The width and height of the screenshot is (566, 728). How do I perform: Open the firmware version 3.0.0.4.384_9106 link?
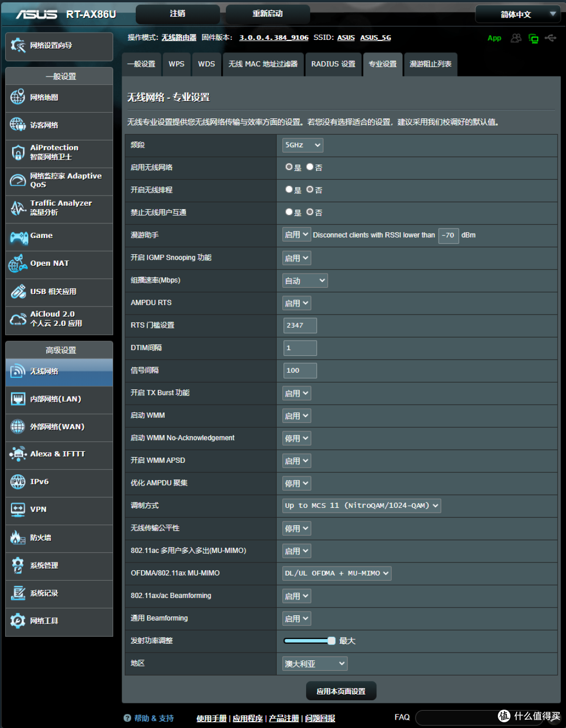[274, 38]
